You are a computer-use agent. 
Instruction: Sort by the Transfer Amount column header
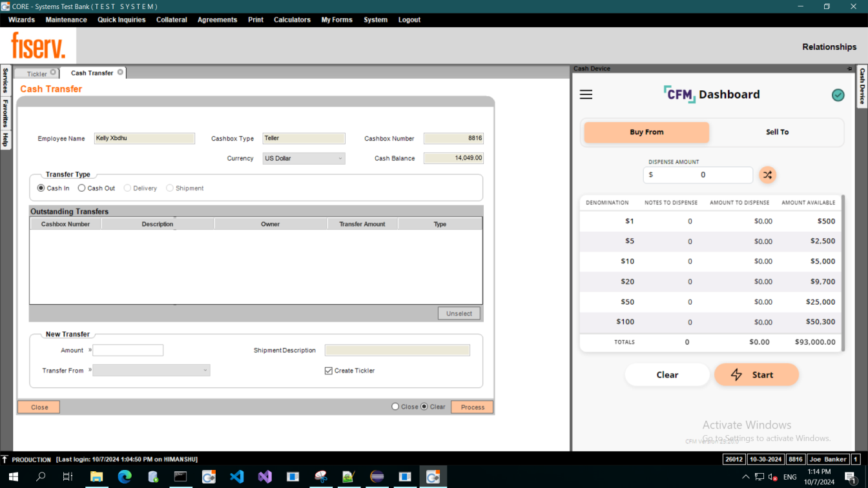(362, 224)
